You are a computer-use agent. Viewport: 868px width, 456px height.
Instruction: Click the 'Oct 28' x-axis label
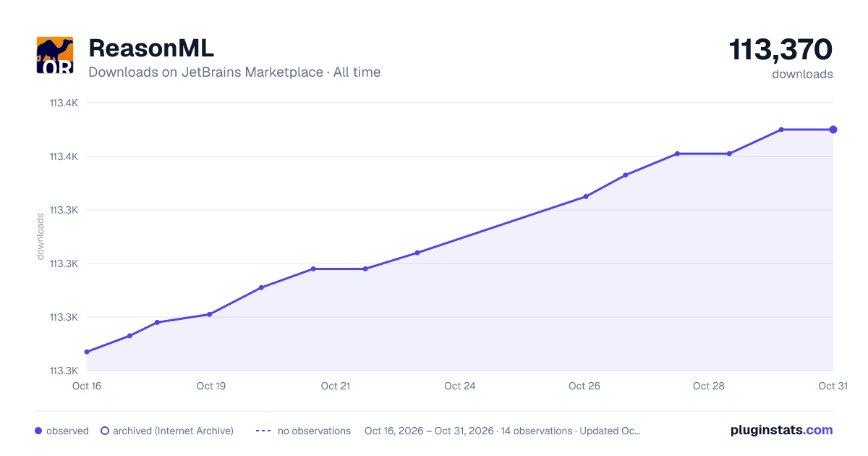pyautogui.click(x=709, y=386)
